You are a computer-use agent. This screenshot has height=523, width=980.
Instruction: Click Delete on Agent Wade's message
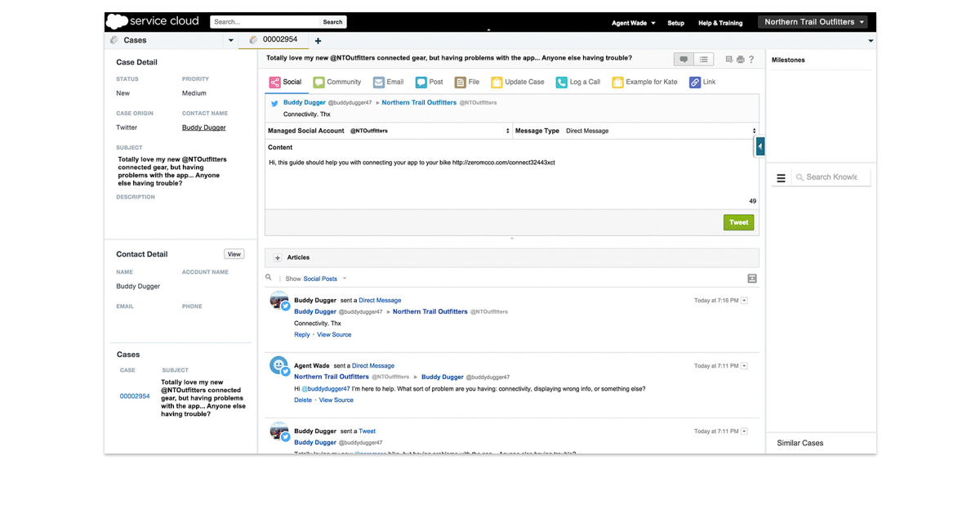[x=303, y=400]
